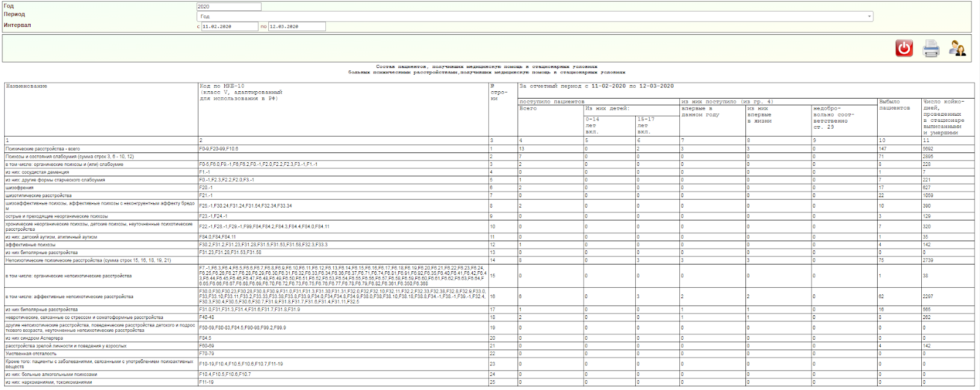Viewport: 980px width, 390px height.
Task: Click the Код по МКБ-10 column header
Action: [222, 86]
